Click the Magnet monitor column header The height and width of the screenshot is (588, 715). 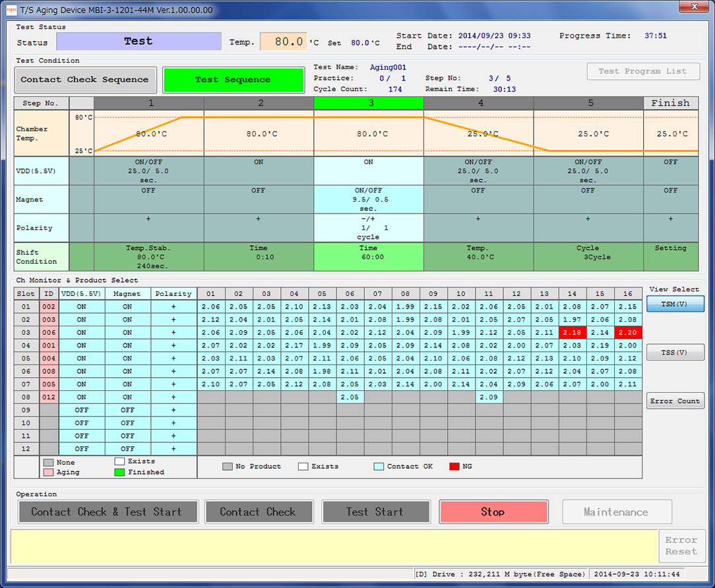127,294
